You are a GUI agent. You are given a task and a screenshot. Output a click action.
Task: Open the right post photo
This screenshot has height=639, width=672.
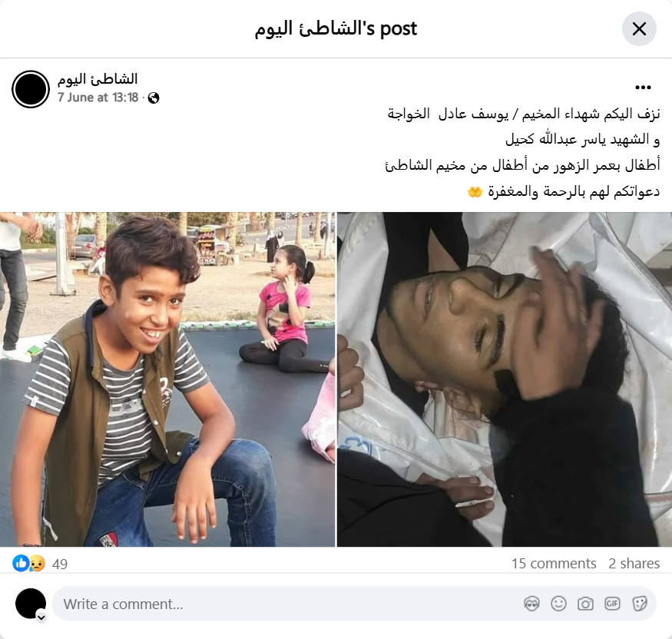click(x=505, y=379)
